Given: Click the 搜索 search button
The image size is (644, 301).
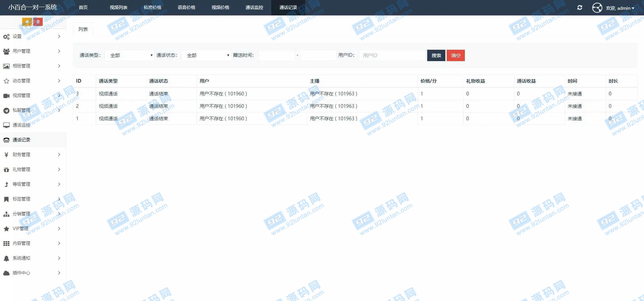Looking at the screenshot, I should [436, 55].
